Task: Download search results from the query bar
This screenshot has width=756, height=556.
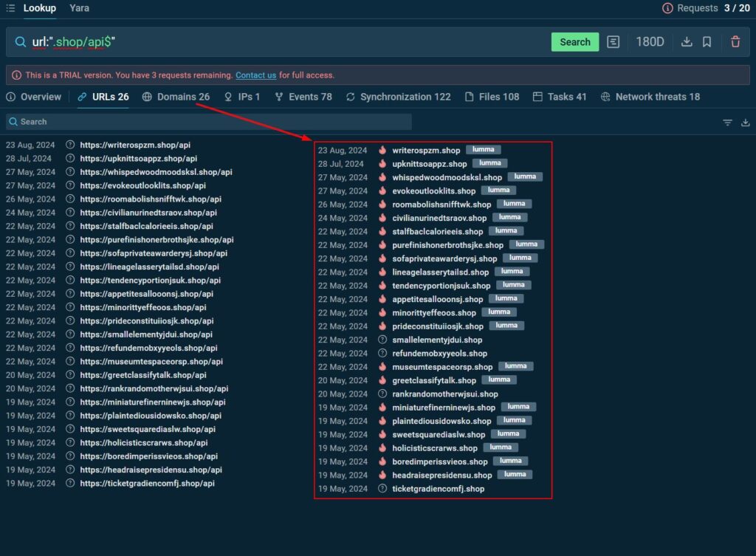Action: click(687, 42)
